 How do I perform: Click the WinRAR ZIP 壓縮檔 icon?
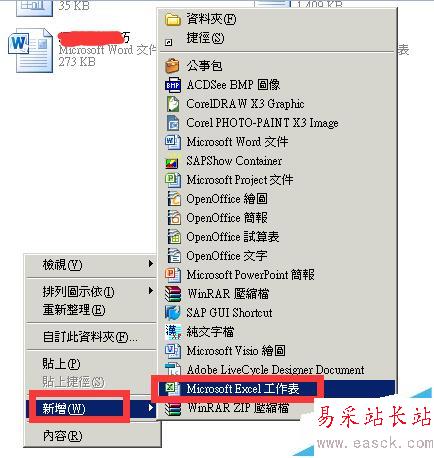pos(173,408)
